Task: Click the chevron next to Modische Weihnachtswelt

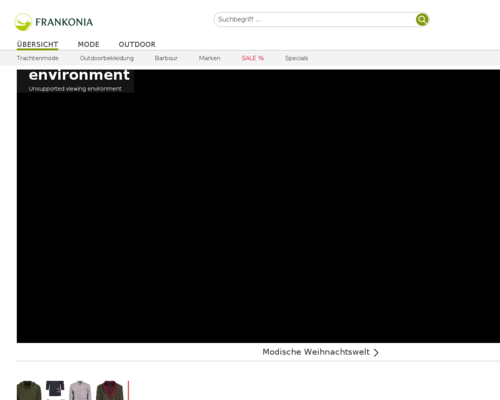Action: pyautogui.click(x=376, y=353)
